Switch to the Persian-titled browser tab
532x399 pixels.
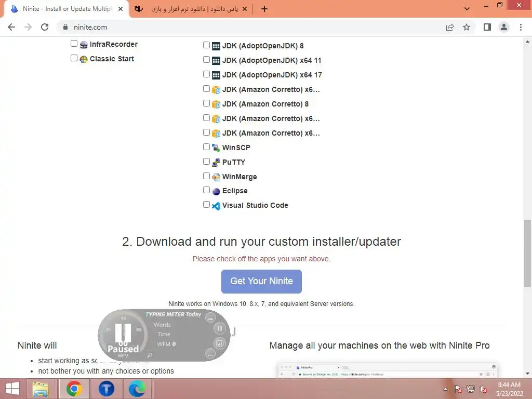(192, 9)
